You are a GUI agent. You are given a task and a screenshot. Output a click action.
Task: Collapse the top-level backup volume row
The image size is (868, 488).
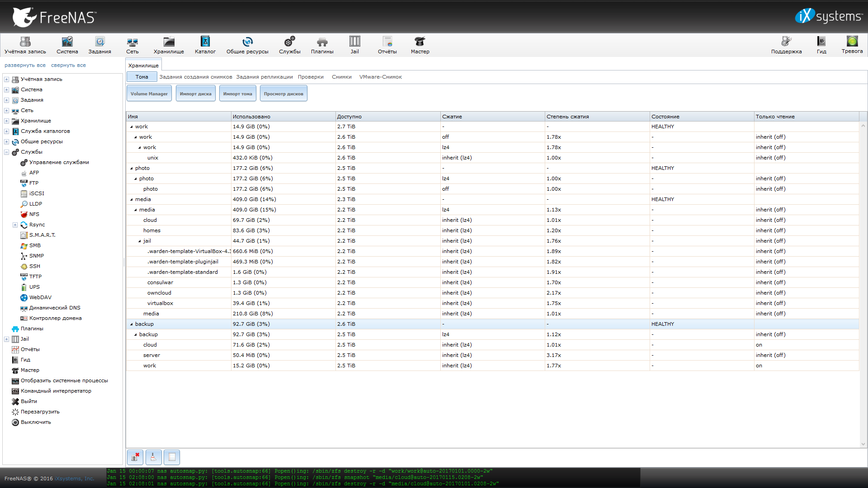[x=132, y=324]
